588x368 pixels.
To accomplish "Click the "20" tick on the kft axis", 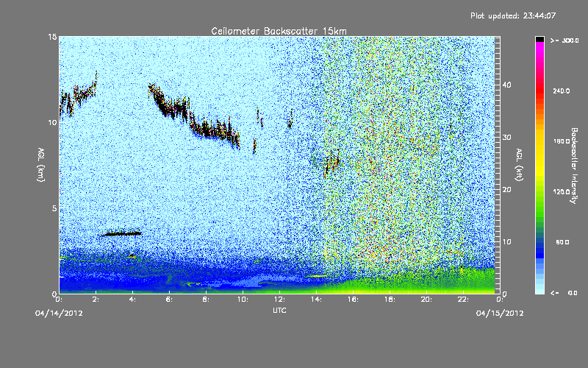I will (506, 190).
